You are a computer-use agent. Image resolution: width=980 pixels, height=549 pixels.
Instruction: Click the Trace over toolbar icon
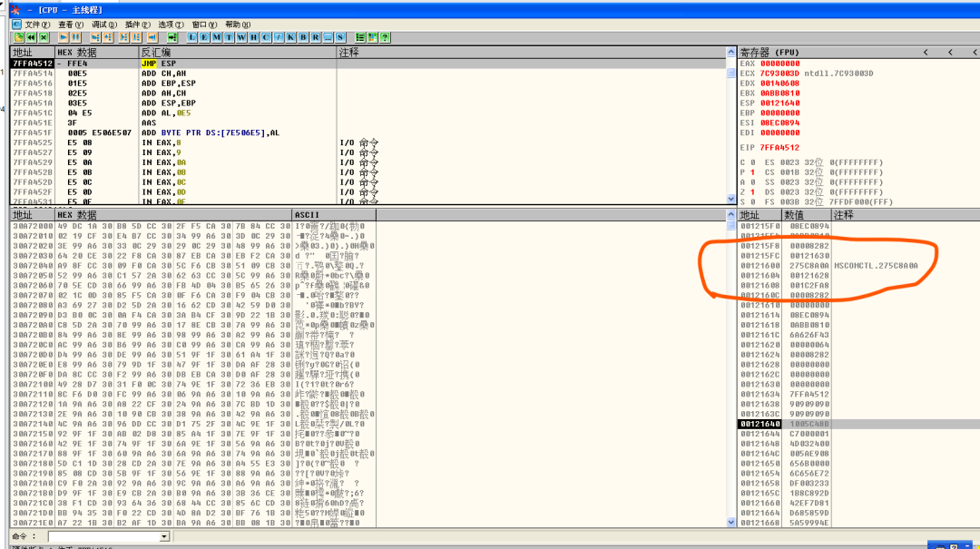coord(136,37)
